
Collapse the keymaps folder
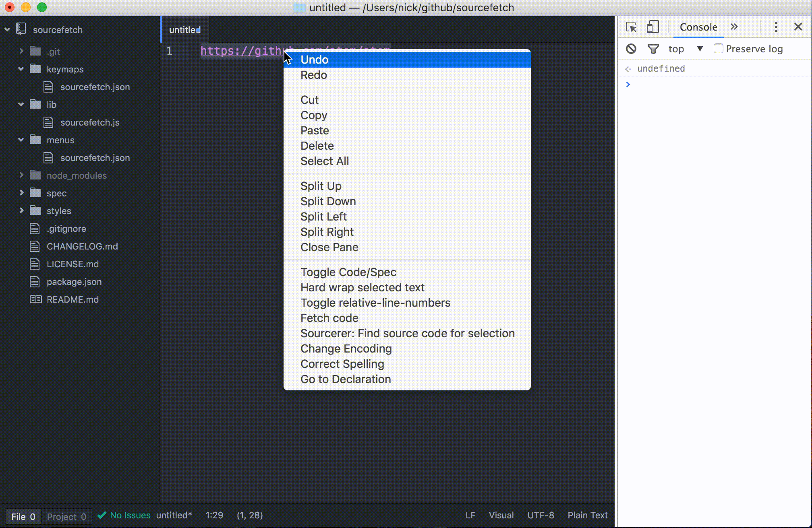(x=21, y=69)
